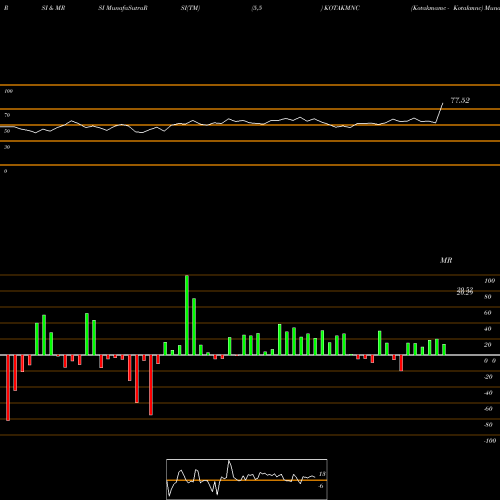Click the -40 label on MR axis
Viewport: 500px width, 500px height.
point(488,393)
